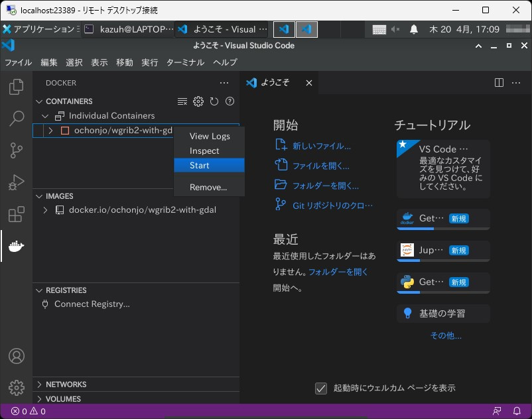Open the Docker whale view in activity bar
This screenshot has width=532, height=419.
[16, 246]
